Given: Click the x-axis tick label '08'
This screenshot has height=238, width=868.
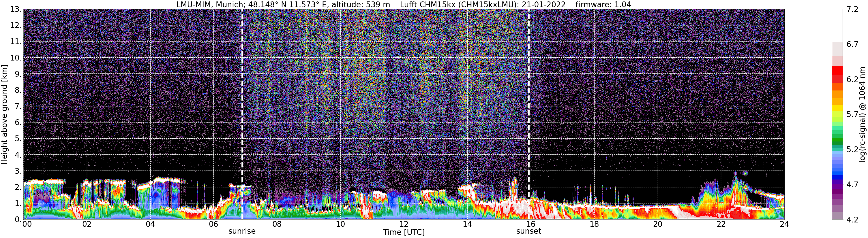Looking at the screenshot, I should point(277,224).
